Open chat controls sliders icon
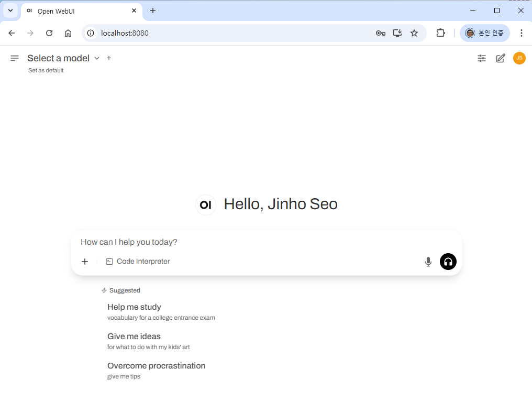532x401 pixels. 481,58
